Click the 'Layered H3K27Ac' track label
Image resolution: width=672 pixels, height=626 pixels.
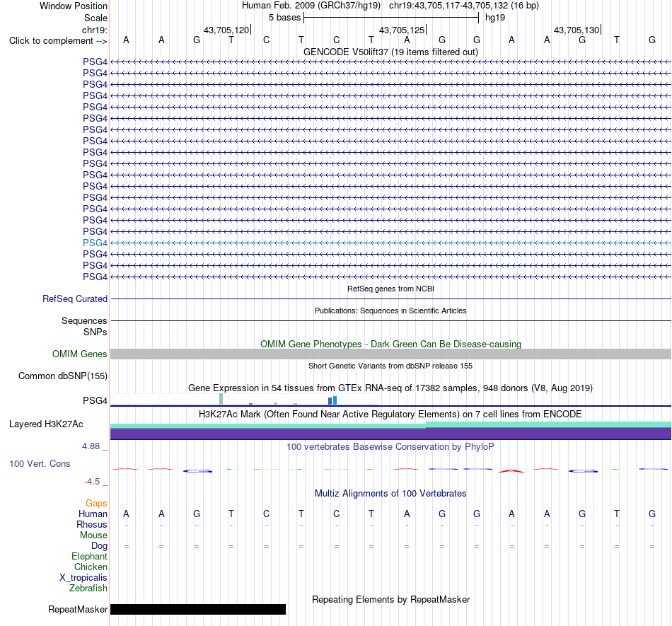46,424
